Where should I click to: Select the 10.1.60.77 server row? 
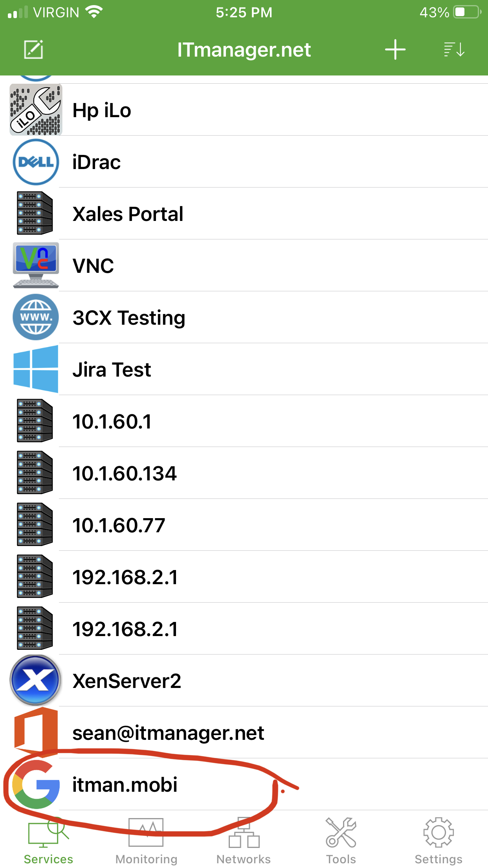click(x=244, y=525)
